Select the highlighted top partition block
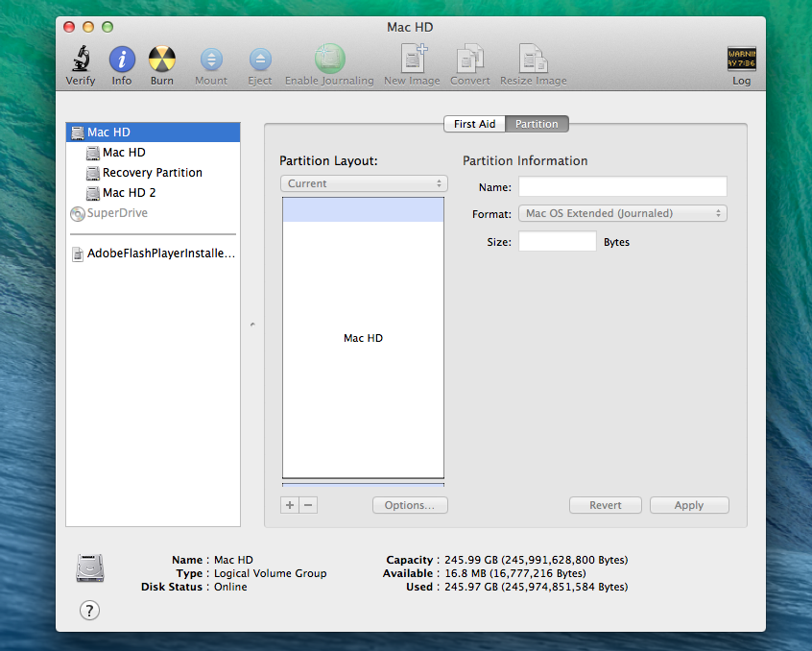The image size is (812, 651). coord(363,209)
